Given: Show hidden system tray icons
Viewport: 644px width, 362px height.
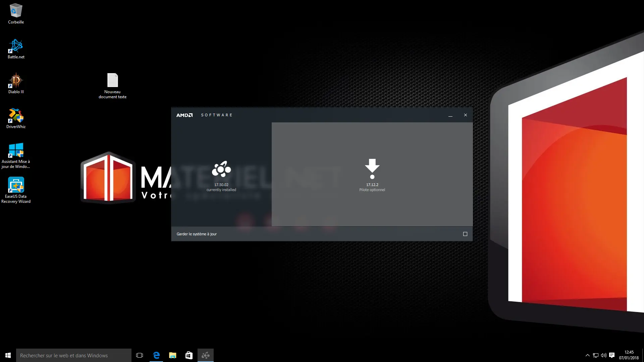Looking at the screenshot, I should point(588,355).
